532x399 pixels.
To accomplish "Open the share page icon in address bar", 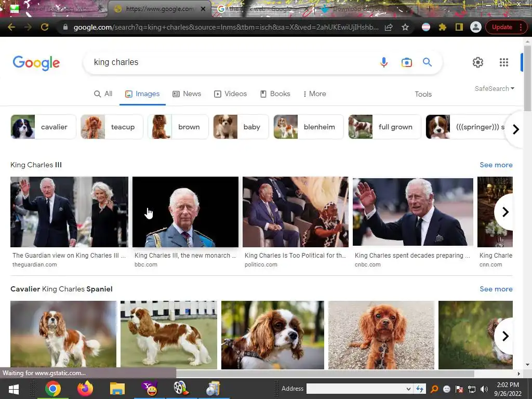I will click(x=389, y=27).
